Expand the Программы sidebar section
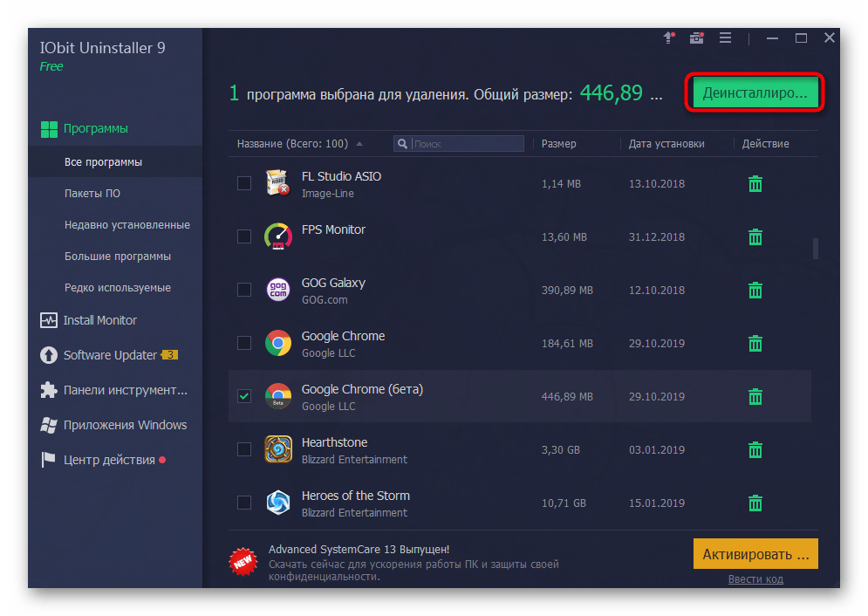The height and width of the screenshot is (616, 868). [x=95, y=128]
